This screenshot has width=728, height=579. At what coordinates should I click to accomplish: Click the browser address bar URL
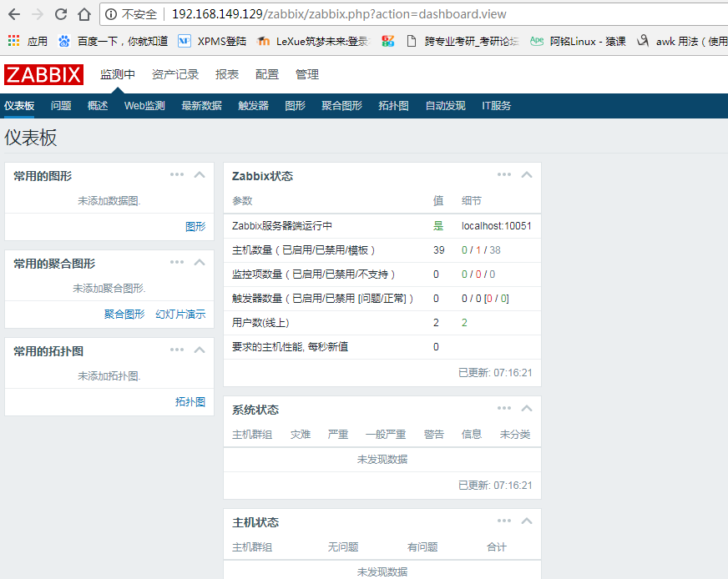tap(339, 14)
